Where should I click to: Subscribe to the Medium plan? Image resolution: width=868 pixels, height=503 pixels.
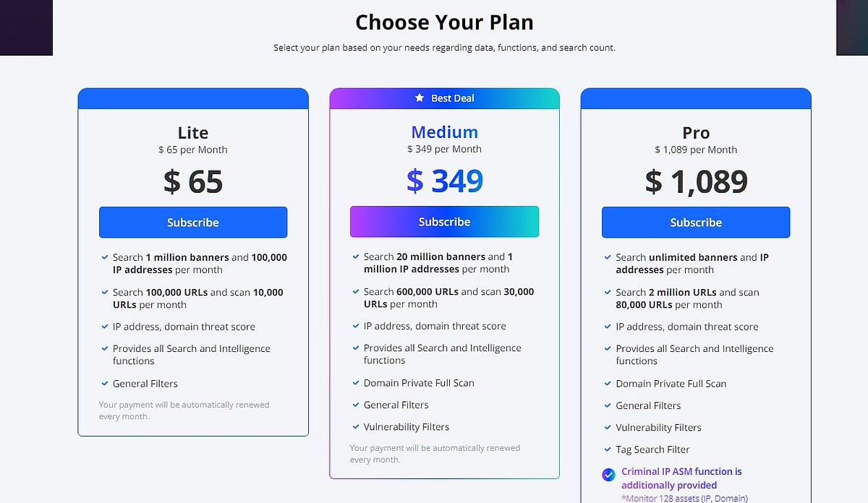pos(444,222)
